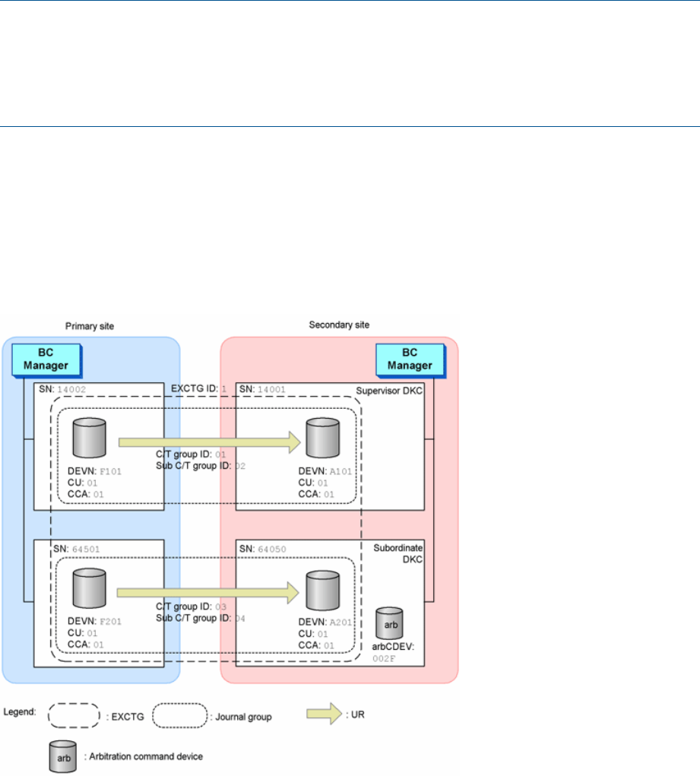Click the 'arbCDEV:' label
The width and height of the screenshot is (700, 776).
(x=393, y=647)
